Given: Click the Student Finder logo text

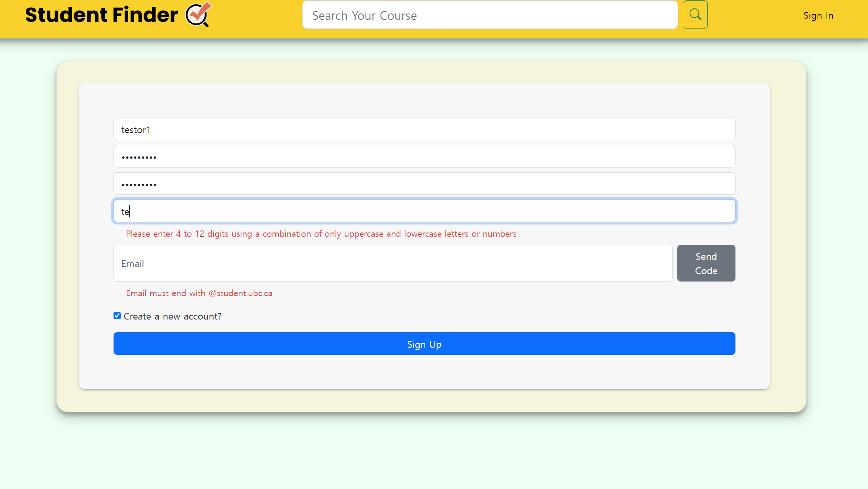Looking at the screenshot, I should [101, 15].
